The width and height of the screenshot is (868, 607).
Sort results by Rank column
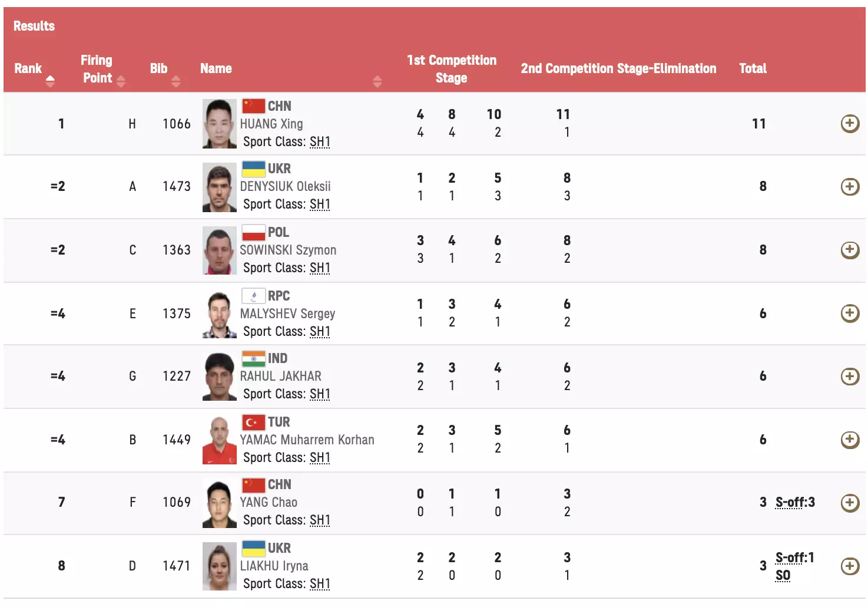click(50, 81)
